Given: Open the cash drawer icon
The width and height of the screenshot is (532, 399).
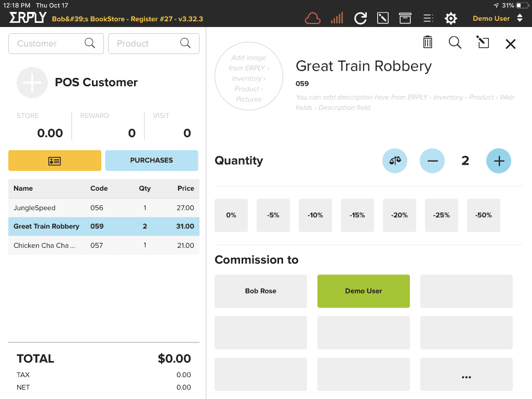Looking at the screenshot, I should click(x=405, y=18).
